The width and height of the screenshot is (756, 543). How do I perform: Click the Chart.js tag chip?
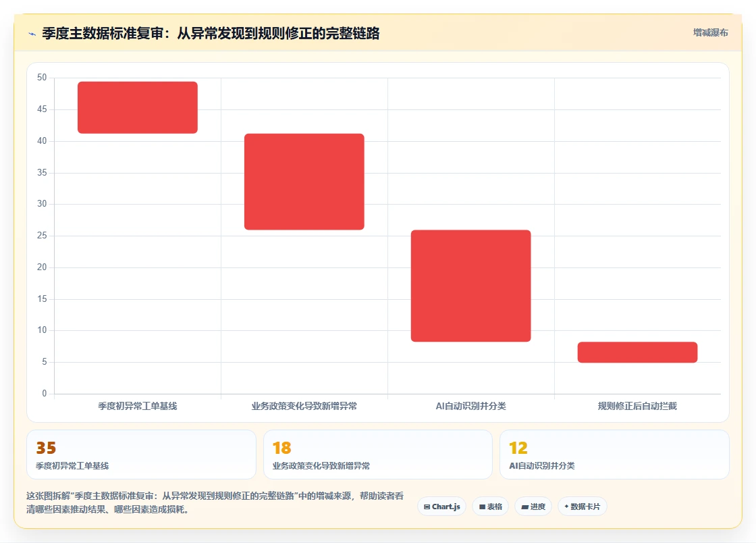click(x=441, y=507)
